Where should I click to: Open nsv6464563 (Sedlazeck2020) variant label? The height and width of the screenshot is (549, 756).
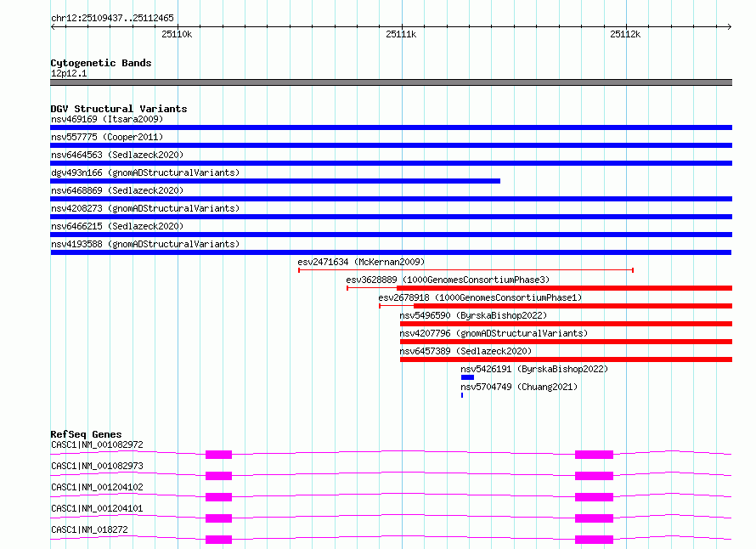pyautogui.click(x=117, y=155)
